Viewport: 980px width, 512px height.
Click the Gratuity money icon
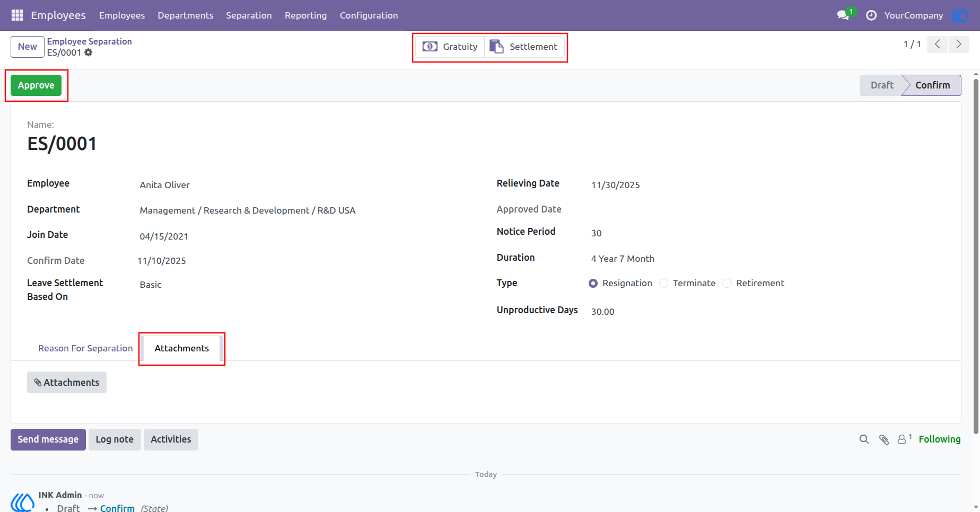[430, 47]
